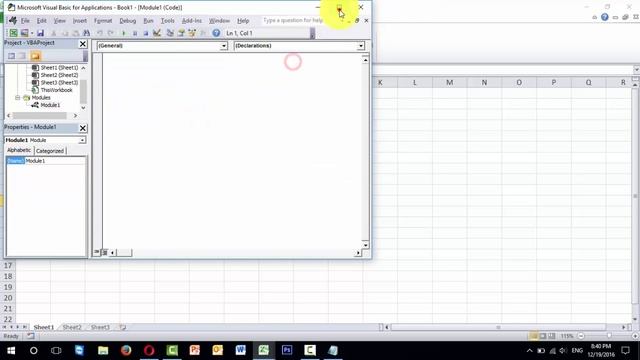Toggle Design Mode icon

click(157, 33)
